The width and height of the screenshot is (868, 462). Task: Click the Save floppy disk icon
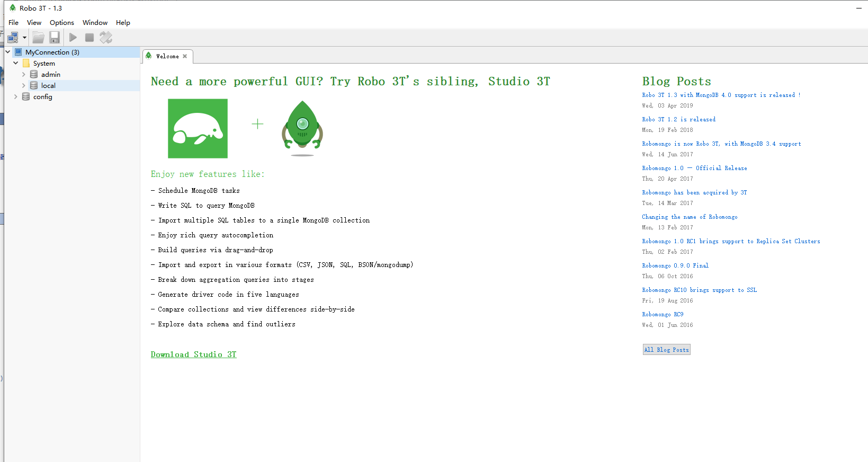55,38
